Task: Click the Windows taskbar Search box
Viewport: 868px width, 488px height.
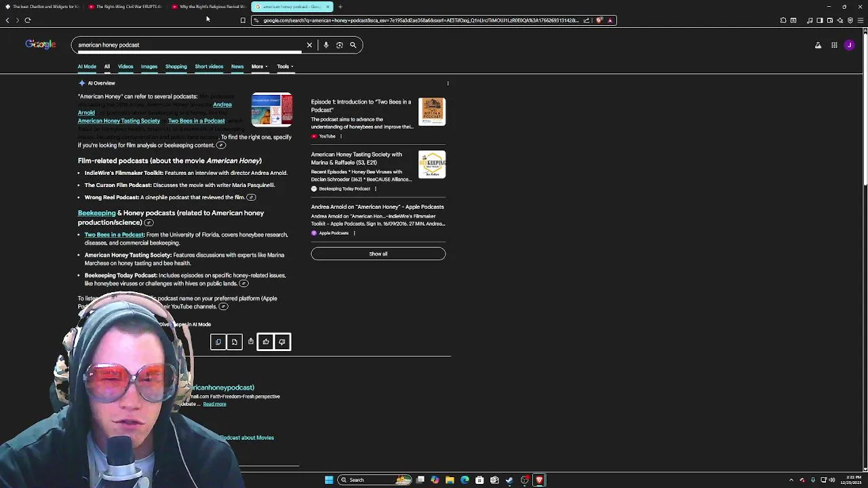Action: tap(376, 480)
